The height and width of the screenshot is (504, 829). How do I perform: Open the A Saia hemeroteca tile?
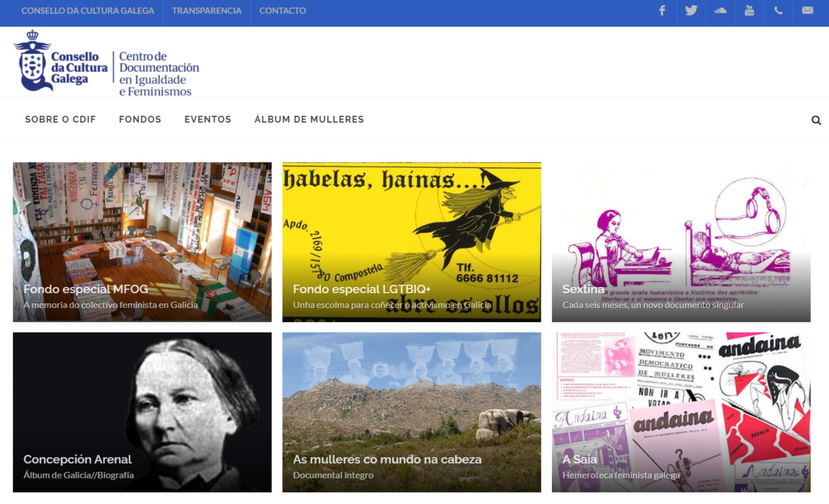(x=681, y=412)
